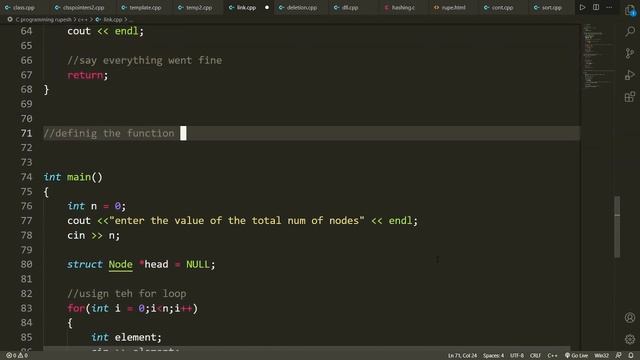Click the '//definig the function' comment
This screenshot has width=640, height=360.
[109, 133]
